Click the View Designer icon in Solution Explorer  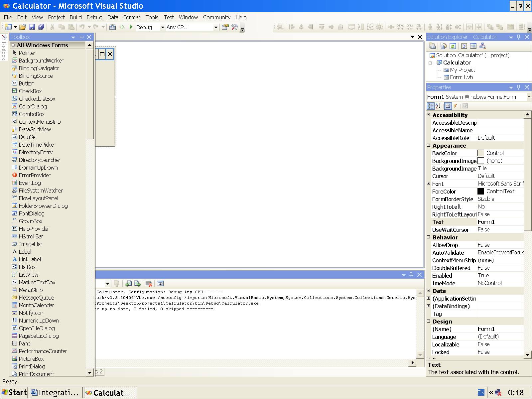[473, 46]
